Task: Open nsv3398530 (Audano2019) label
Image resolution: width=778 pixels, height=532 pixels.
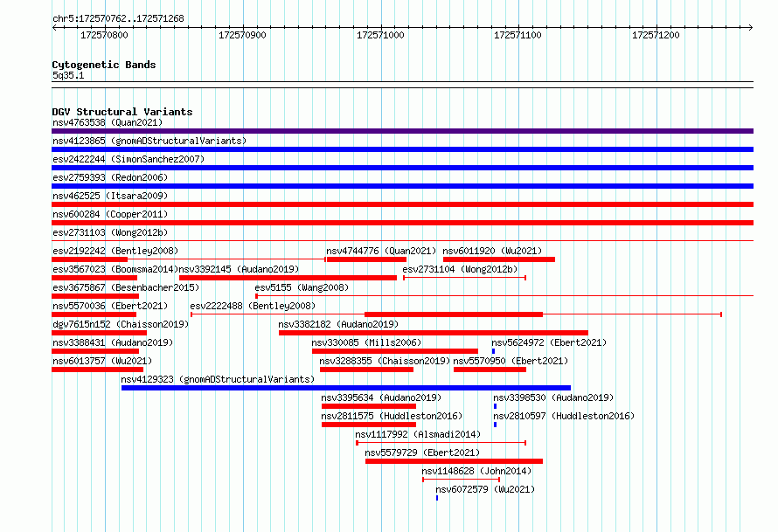Action: pos(553,397)
